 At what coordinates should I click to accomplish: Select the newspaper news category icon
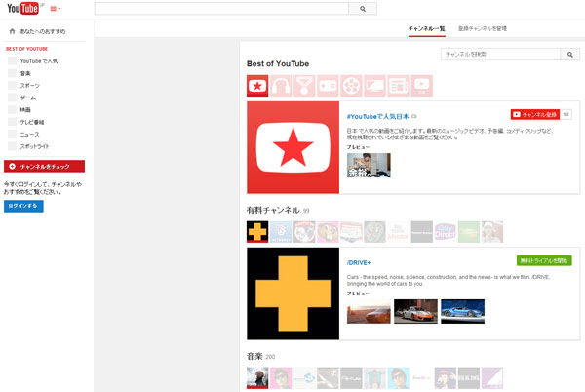[399, 86]
